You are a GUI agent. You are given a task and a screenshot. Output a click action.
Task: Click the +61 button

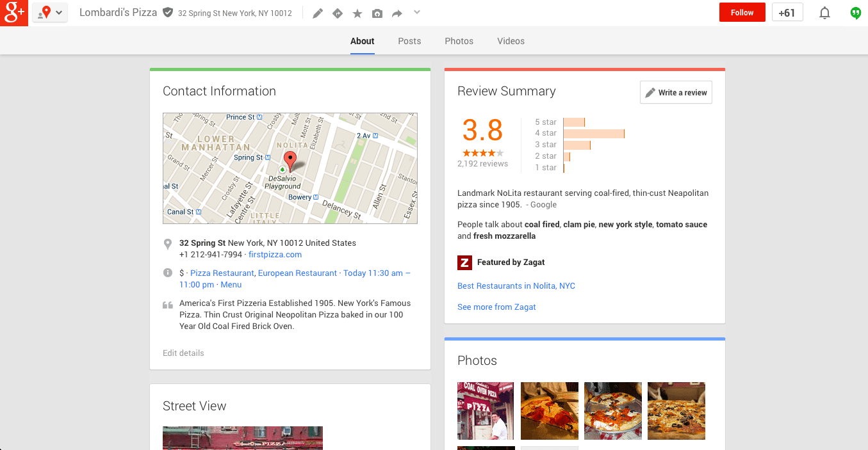[x=787, y=13]
